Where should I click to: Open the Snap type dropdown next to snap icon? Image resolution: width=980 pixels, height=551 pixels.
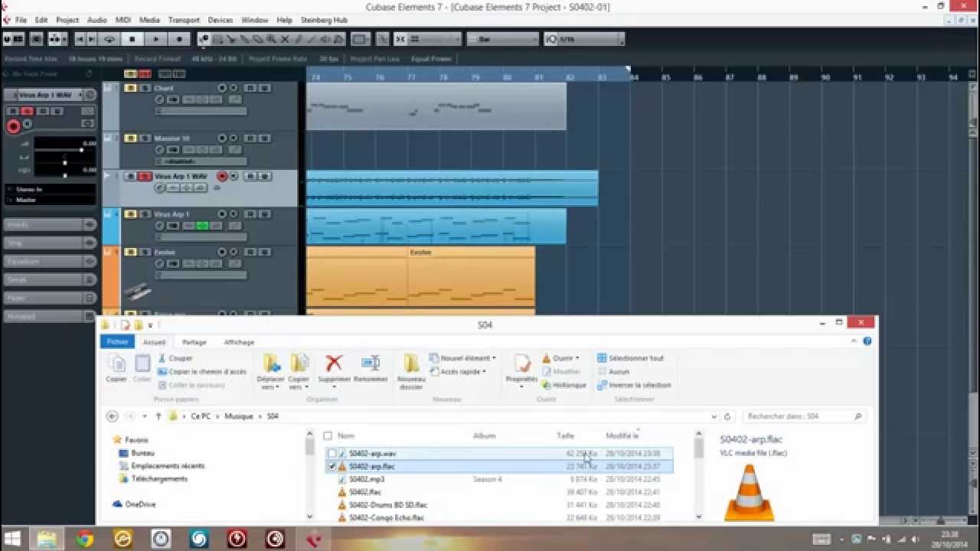(435, 39)
